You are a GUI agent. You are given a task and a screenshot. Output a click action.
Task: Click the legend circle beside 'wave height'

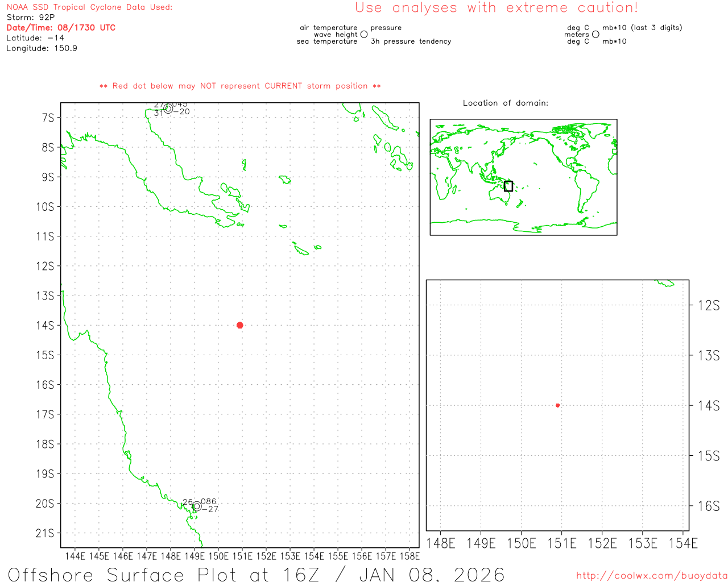[364, 34]
